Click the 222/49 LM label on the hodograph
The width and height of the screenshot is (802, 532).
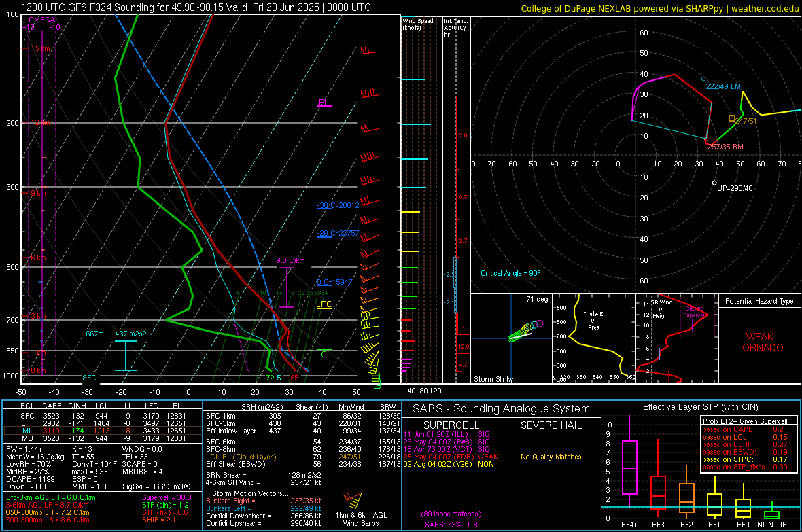(x=723, y=86)
